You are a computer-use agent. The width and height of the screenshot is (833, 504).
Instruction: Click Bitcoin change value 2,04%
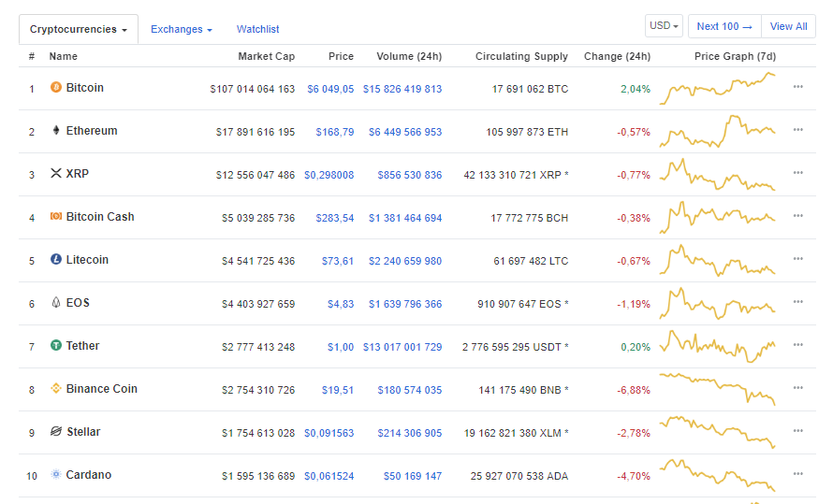[636, 89]
